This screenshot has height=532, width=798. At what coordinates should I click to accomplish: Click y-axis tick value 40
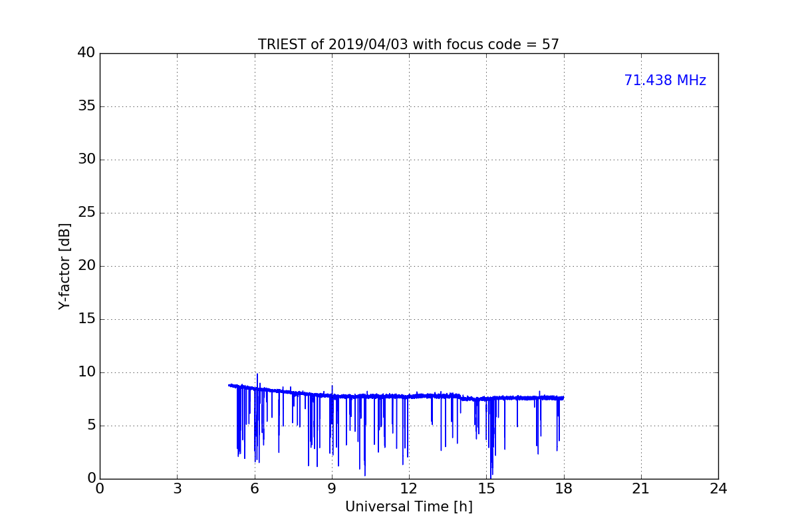(86, 53)
